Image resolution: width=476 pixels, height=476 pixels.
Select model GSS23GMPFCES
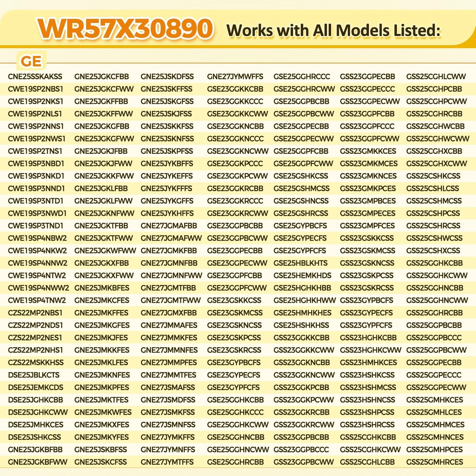point(368,226)
